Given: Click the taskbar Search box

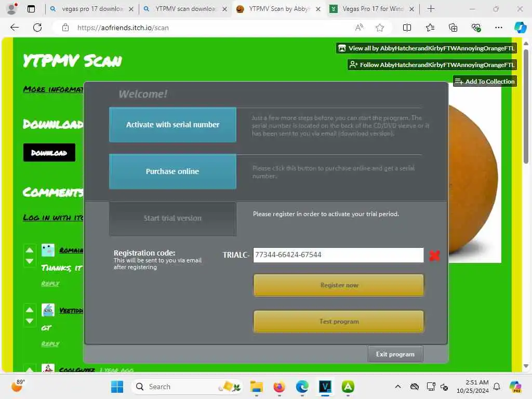Looking at the screenshot, I should pyautogui.click(x=187, y=387).
